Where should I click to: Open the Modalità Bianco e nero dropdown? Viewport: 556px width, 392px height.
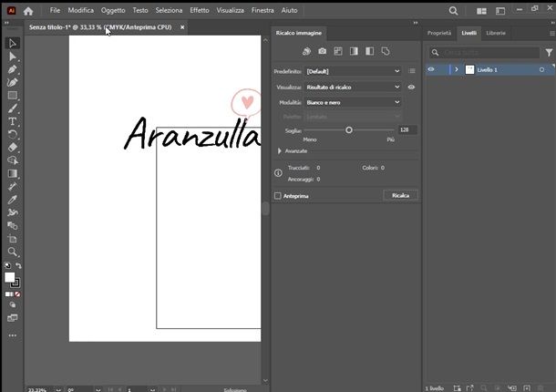pos(353,102)
